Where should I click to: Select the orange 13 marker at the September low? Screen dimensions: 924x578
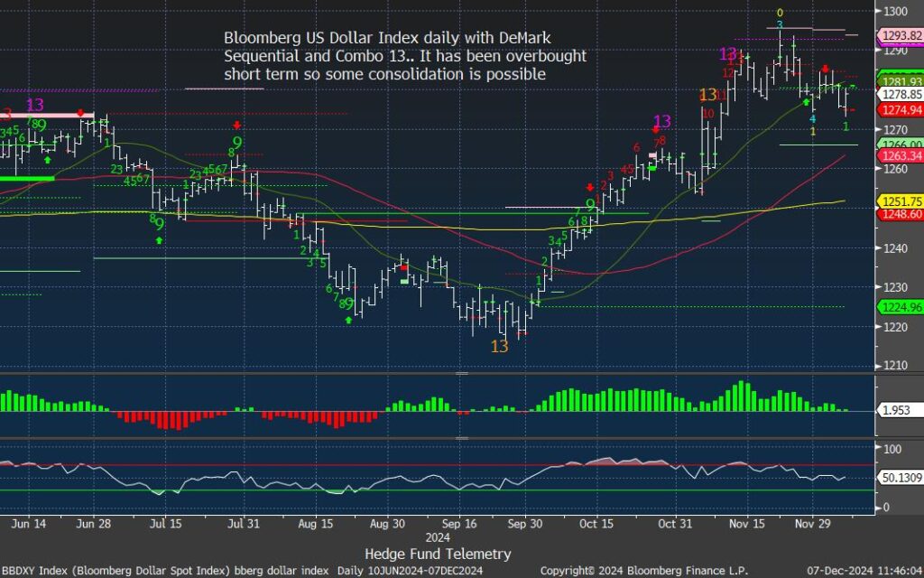[499, 346]
